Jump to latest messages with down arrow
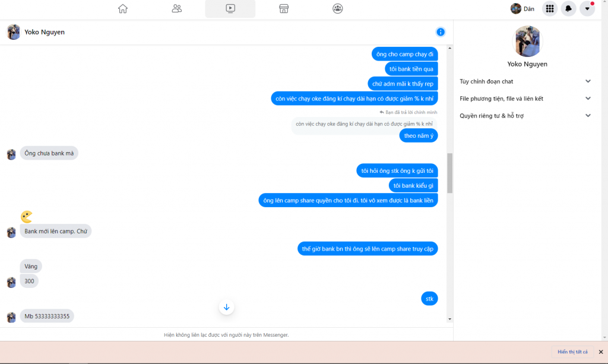The height and width of the screenshot is (364, 608). [226, 307]
